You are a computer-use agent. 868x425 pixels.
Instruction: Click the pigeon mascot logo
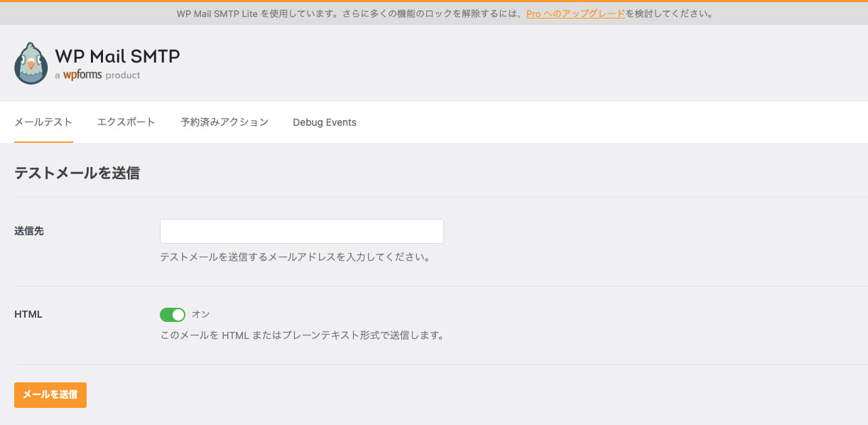(31, 63)
